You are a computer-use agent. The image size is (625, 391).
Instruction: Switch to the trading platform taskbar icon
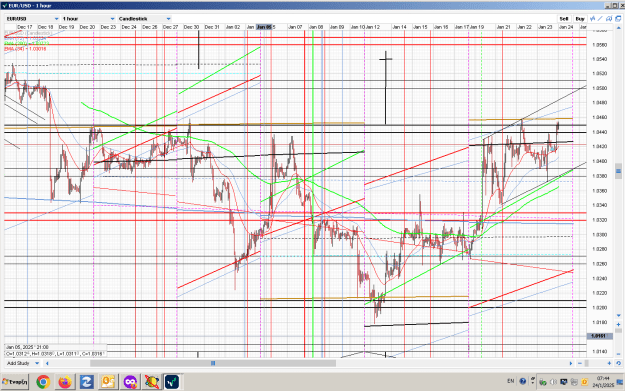click(173, 382)
